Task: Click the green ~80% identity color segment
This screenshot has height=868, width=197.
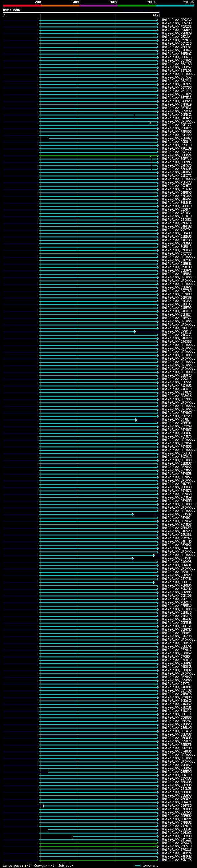Action: (137, 6)
